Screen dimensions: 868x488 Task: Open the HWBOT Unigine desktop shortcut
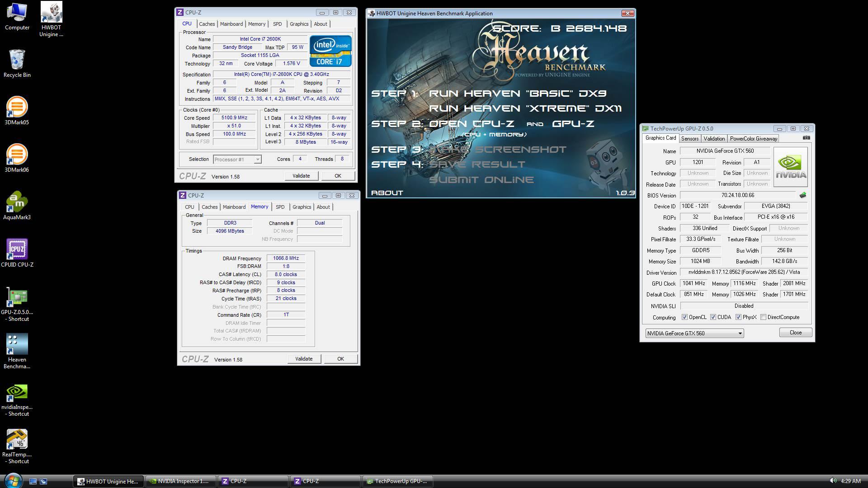[x=51, y=19]
